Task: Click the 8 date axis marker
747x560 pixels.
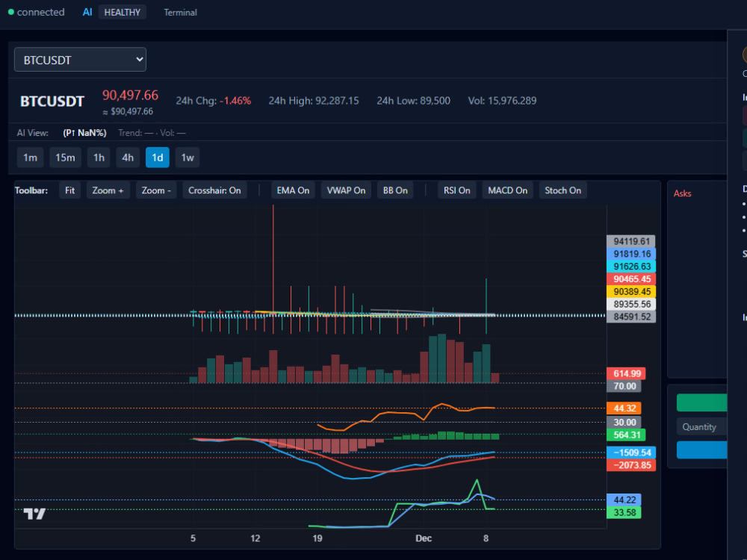Action: click(x=486, y=538)
